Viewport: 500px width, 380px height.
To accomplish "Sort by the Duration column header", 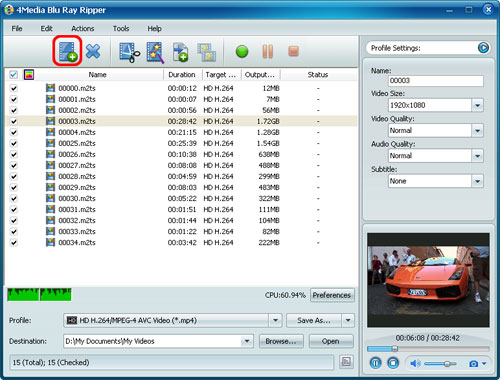I will pos(182,75).
